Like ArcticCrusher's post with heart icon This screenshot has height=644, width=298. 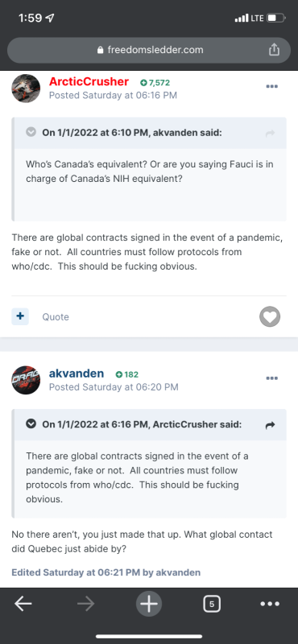[x=270, y=316]
